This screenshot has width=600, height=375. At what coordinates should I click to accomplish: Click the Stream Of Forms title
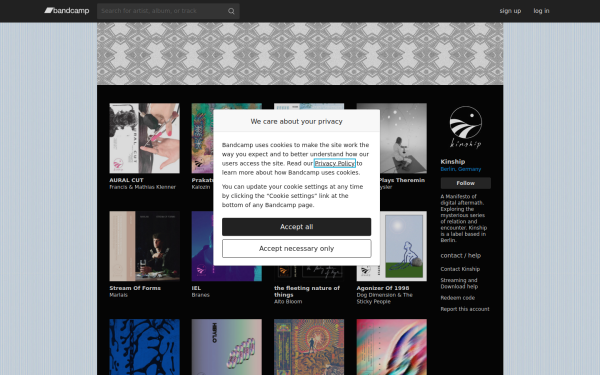click(135, 288)
